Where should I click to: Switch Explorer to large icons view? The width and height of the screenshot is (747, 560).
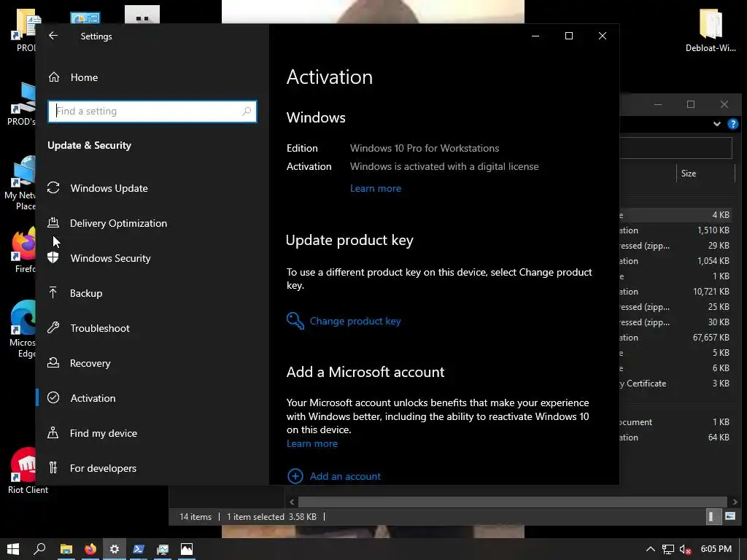click(x=729, y=516)
